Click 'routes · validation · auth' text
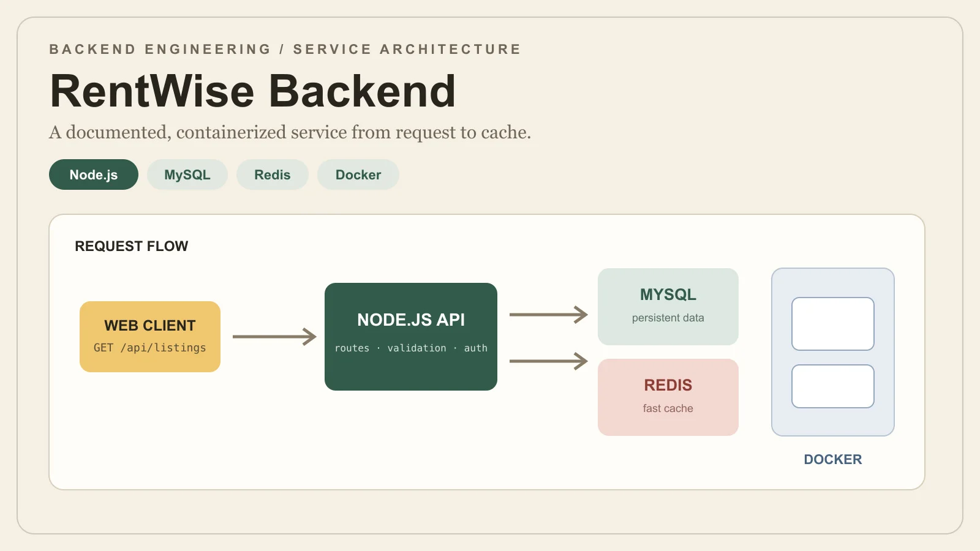 click(x=411, y=348)
